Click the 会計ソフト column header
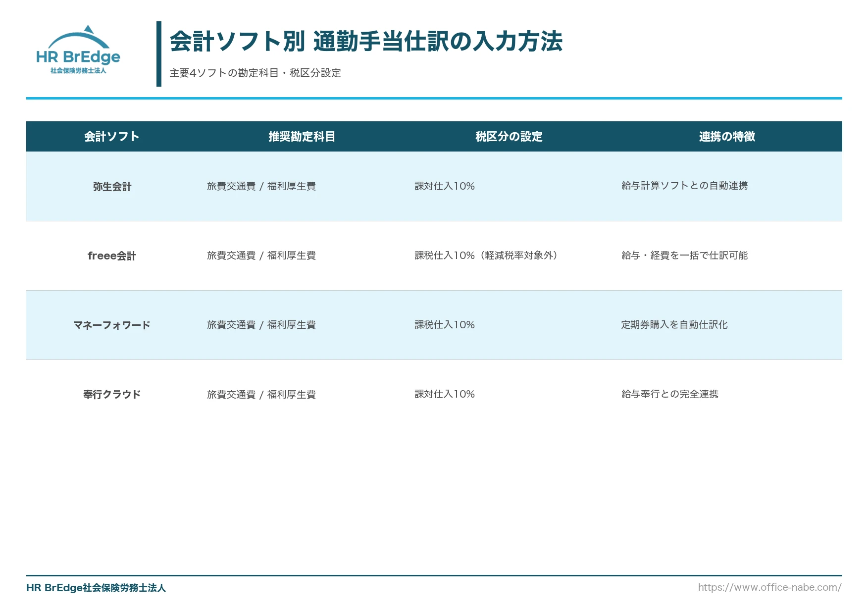The height and width of the screenshot is (614, 868). [112, 137]
